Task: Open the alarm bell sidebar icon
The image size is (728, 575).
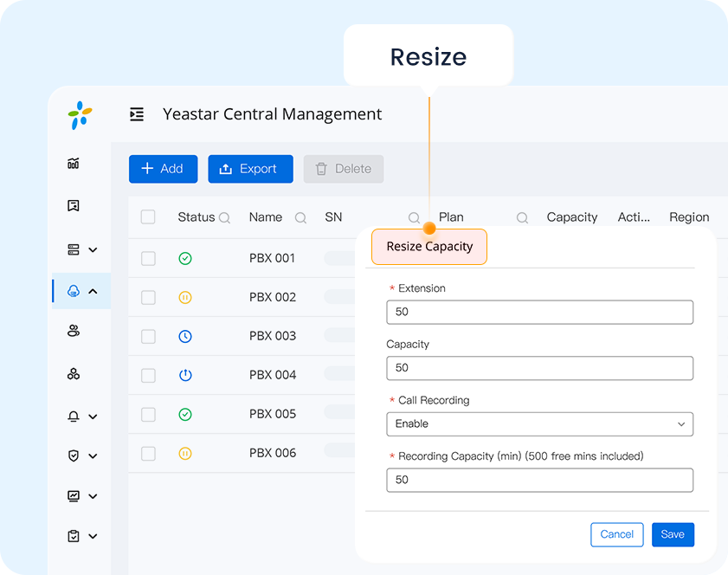Action: tap(74, 417)
